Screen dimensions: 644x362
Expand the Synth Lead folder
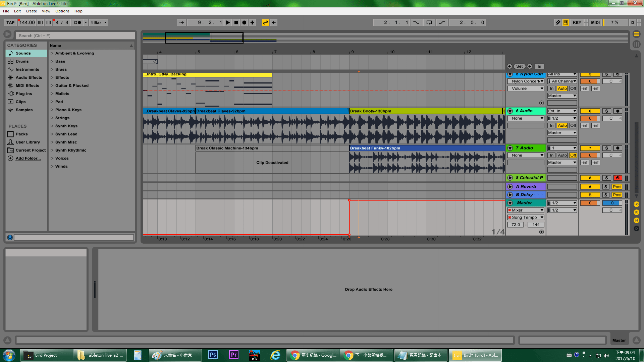click(52, 134)
